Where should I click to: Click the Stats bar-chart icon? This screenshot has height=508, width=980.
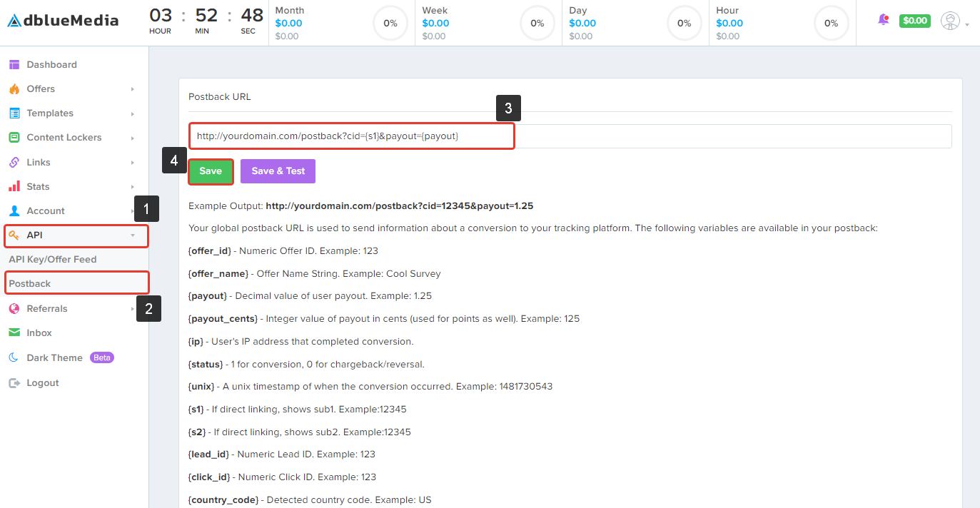pyautogui.click(x=15, y=186)
